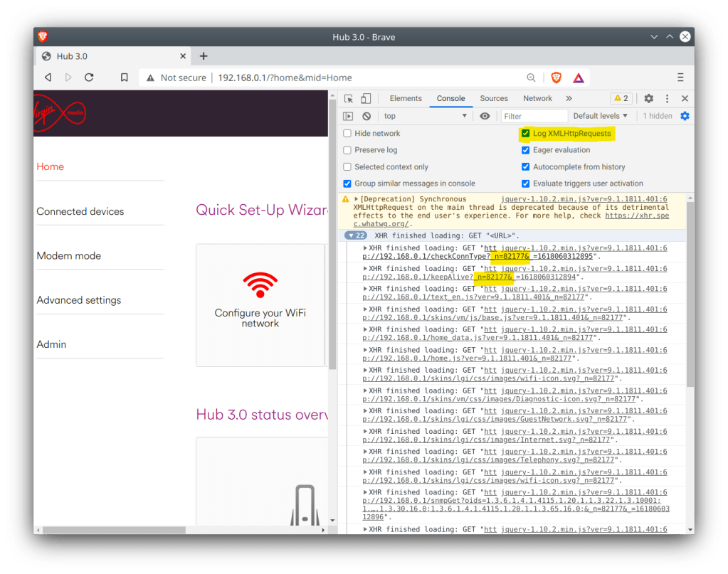Activate the inspect element picker tool

pyautogui.click(x=349, y=99)
